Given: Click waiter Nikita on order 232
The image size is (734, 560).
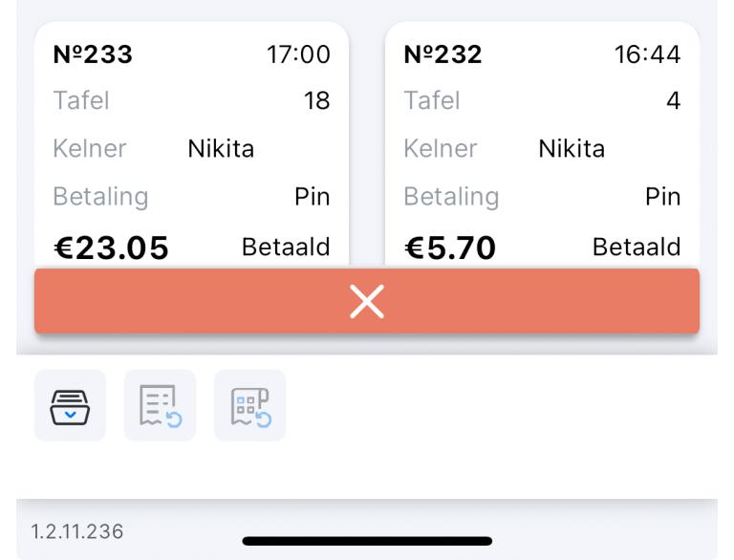Looking at the screenshot, I should click(x=572, y=148).
